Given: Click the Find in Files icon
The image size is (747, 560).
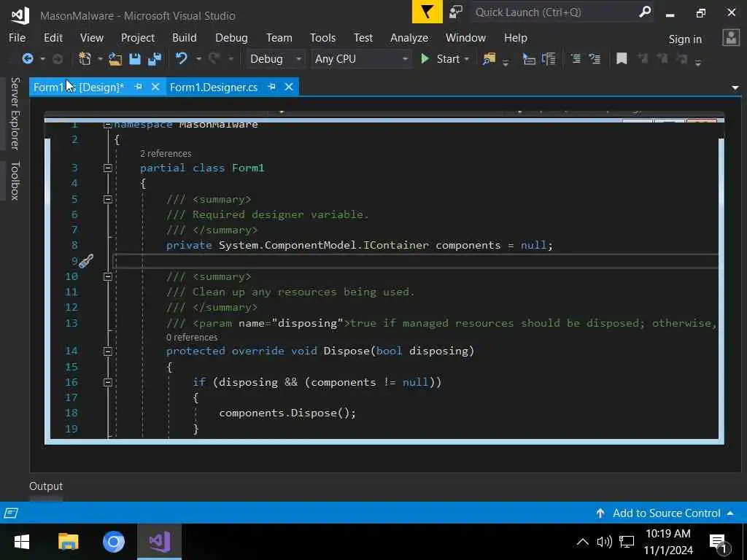Looking at the screenshot, I should tap(489, 59).
